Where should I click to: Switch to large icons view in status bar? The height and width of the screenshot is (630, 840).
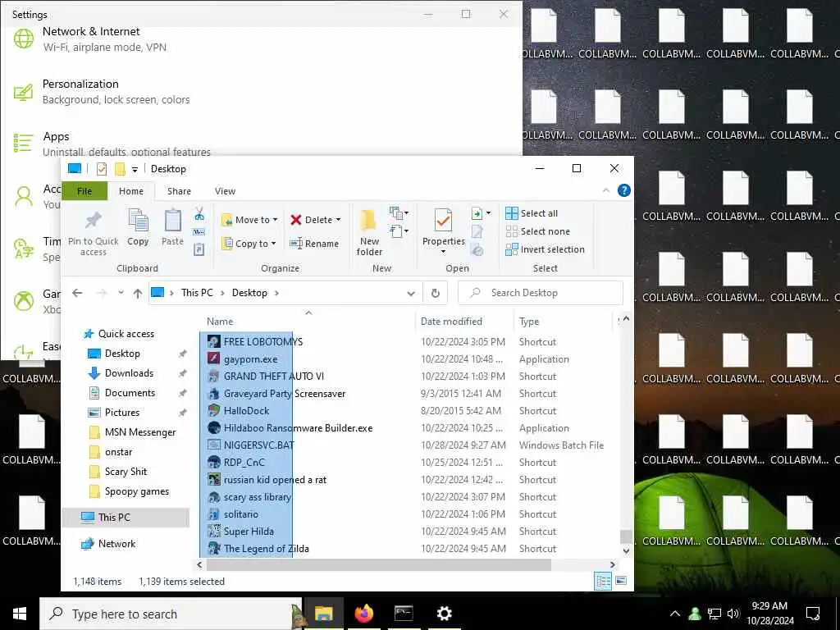click(621, 581)
